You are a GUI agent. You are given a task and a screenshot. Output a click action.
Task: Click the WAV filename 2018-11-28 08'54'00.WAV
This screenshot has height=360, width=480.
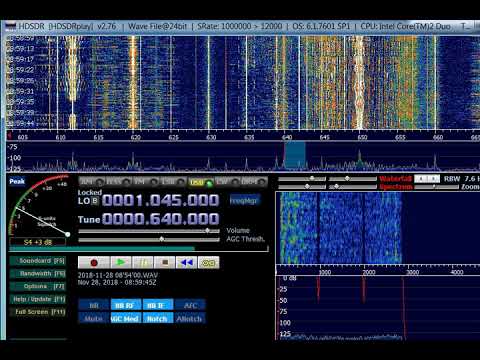pos(118,275)
